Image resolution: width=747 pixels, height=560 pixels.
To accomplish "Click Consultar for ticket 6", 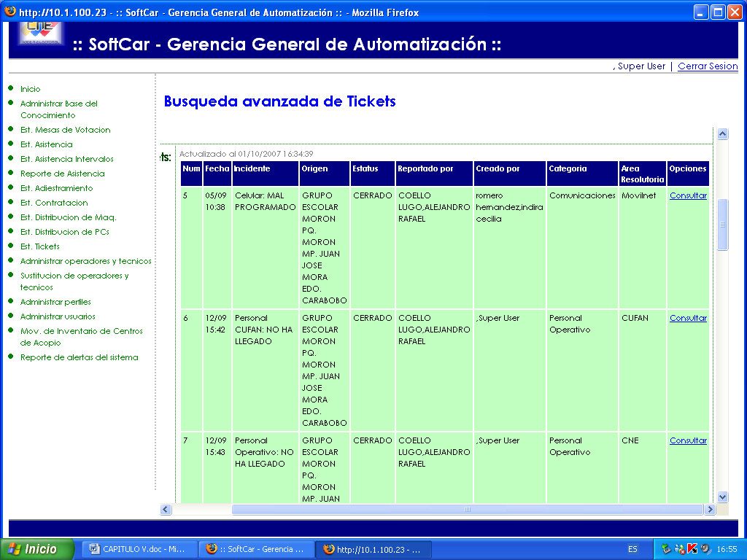I will pos(688,318).
